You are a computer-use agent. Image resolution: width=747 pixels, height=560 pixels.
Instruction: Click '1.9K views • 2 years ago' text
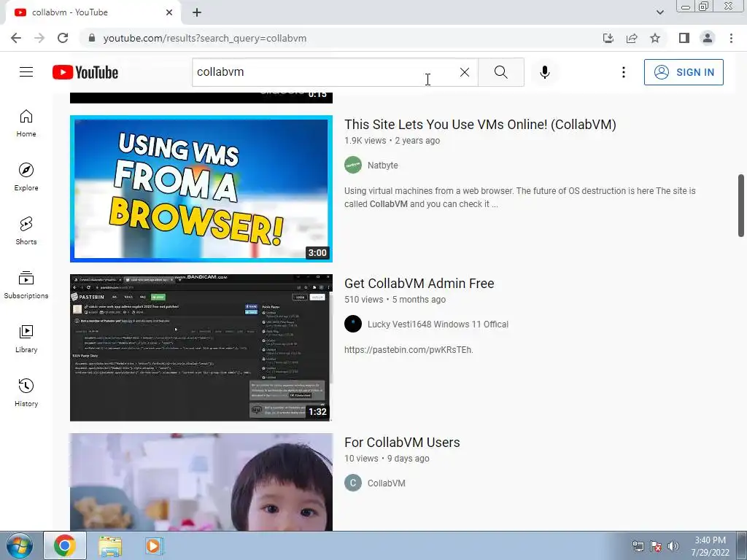[x=392, y=141]
